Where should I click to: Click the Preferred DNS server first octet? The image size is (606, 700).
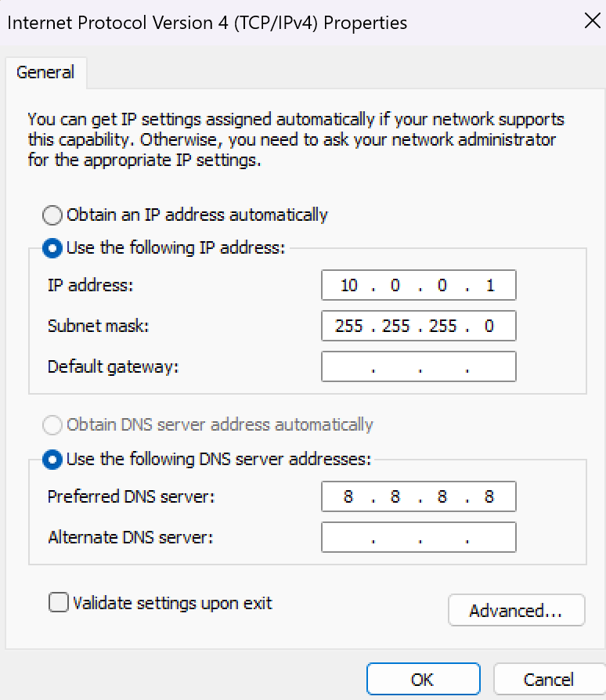(x=348, y=496)
